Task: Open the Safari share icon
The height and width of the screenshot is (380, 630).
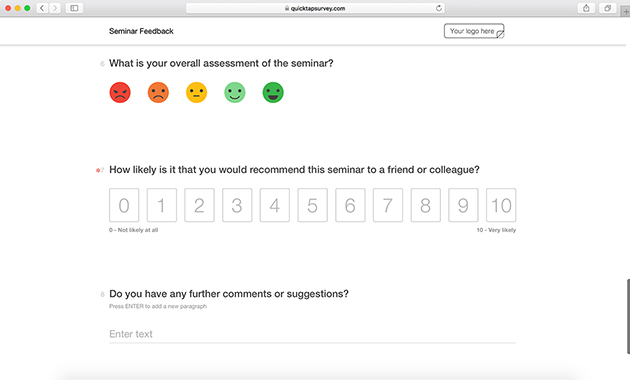Action: (x=586, y=8)
